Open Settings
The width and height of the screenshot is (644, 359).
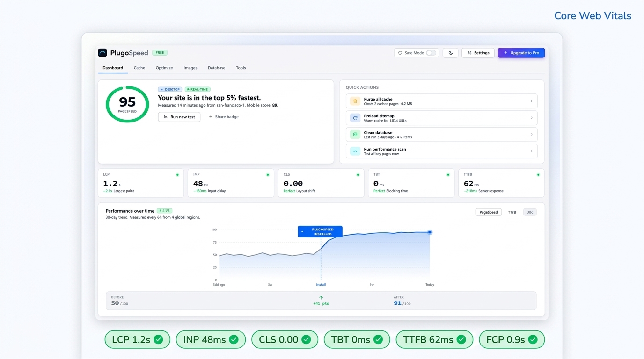click(x=478, y=53)
